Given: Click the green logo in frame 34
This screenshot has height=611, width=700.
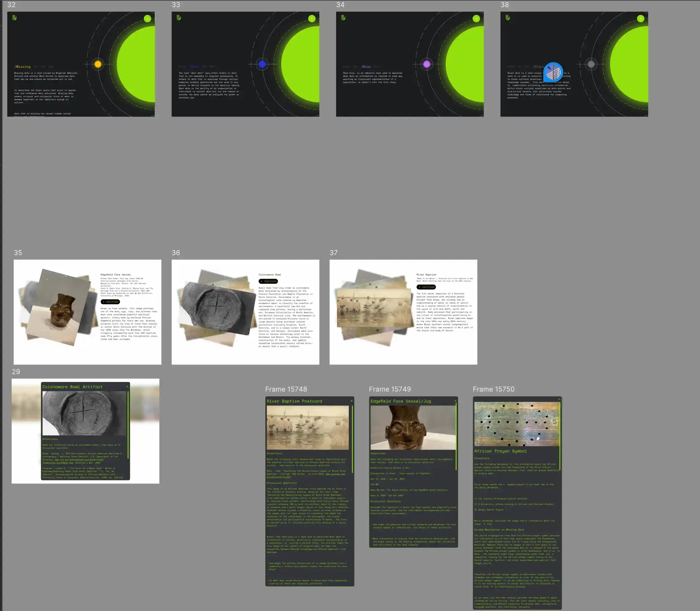Looking at the screenshot, I should 343,17.
